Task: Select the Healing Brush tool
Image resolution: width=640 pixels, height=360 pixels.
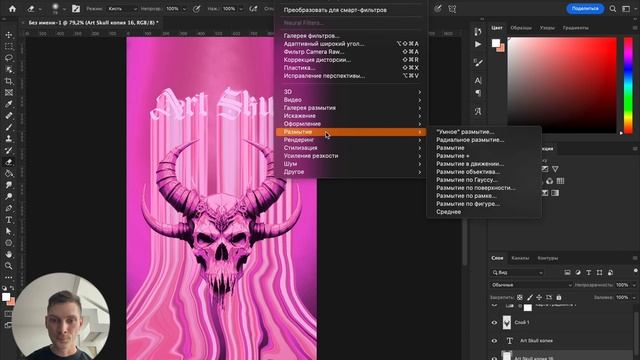Action: pos(9,116)
